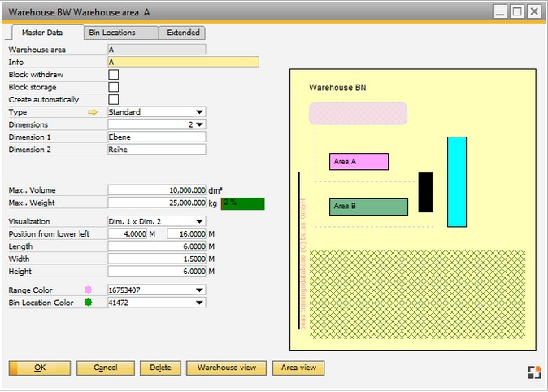The image size is (548, 392).
Task: Click the pink Range Color indicator icon
Action: [x=88, y=290]
